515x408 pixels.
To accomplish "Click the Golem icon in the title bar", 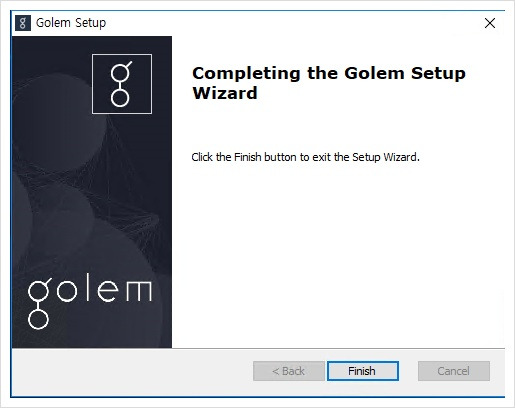I will click(23, 23).
